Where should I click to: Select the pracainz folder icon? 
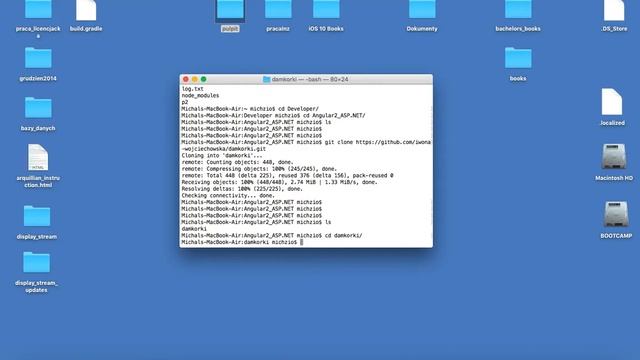coord(278,9)
